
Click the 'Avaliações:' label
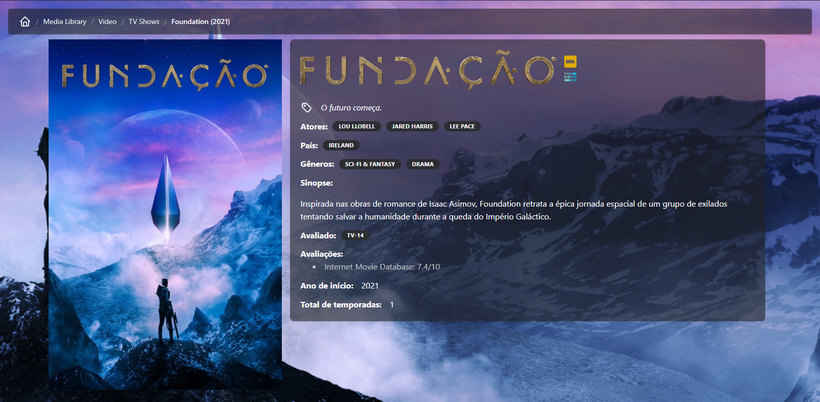(x=322, y=254)
